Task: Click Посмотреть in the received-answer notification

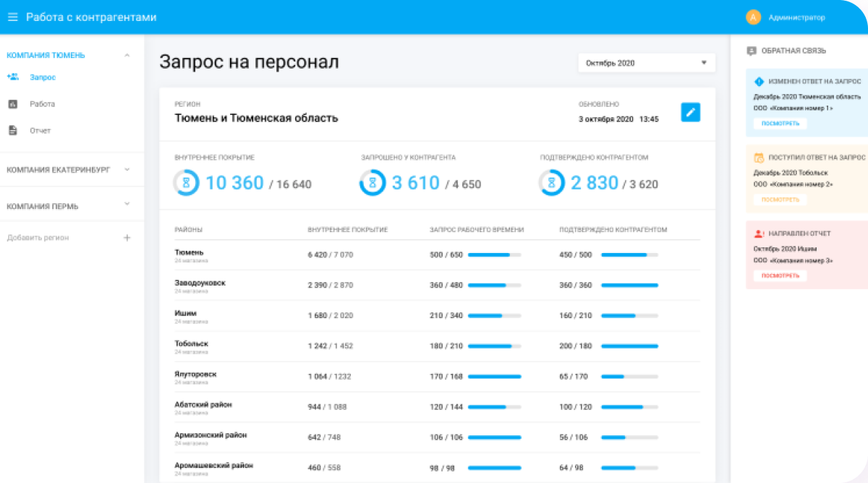Action: click(x=780, y=200)
